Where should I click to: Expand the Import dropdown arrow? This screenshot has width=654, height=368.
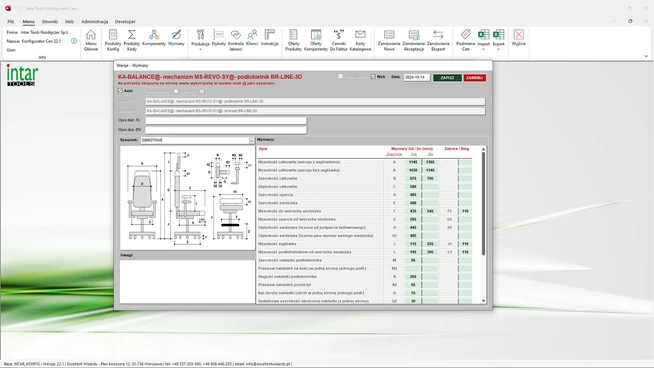coord(483,50)
